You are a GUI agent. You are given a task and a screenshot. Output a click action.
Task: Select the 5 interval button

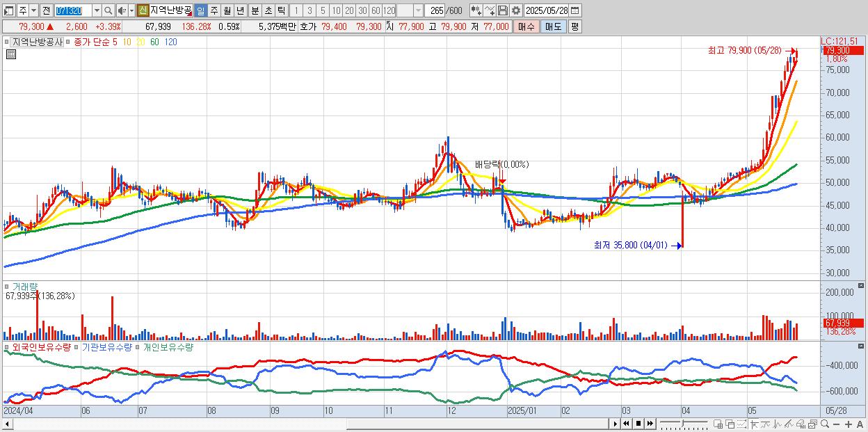pos(323,10)
